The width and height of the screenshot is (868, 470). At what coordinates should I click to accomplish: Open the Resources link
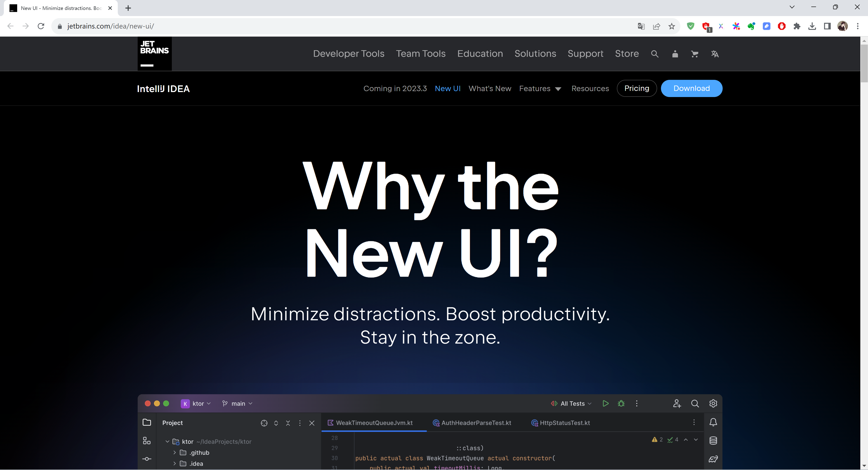[590, 89]
